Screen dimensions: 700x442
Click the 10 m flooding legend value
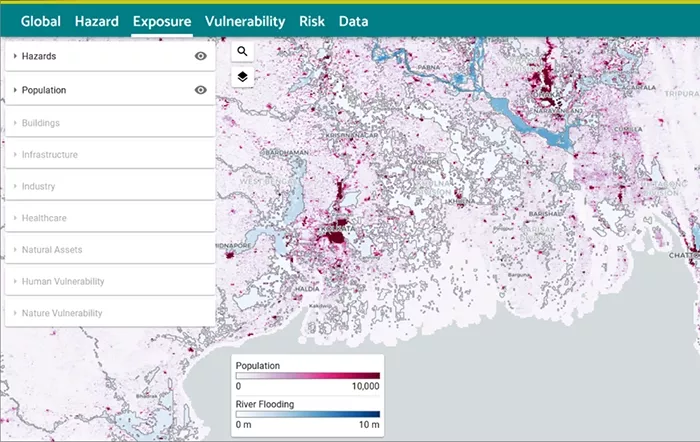369,425
